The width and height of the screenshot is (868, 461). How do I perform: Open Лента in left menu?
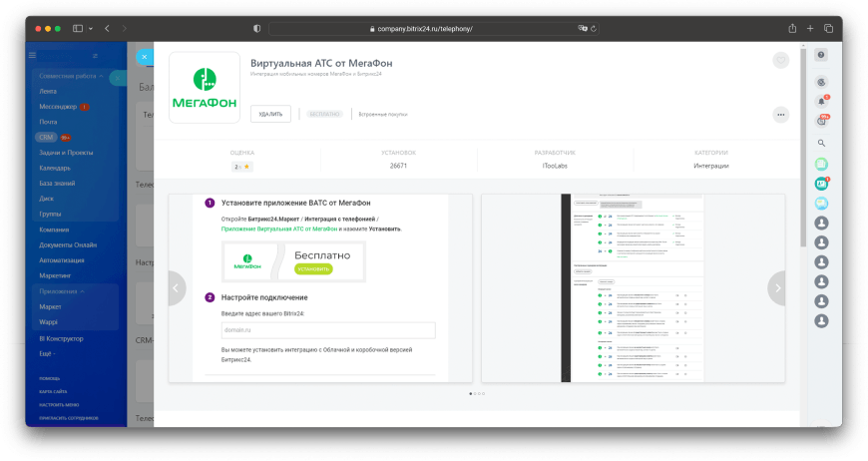[x=48, y=92]
